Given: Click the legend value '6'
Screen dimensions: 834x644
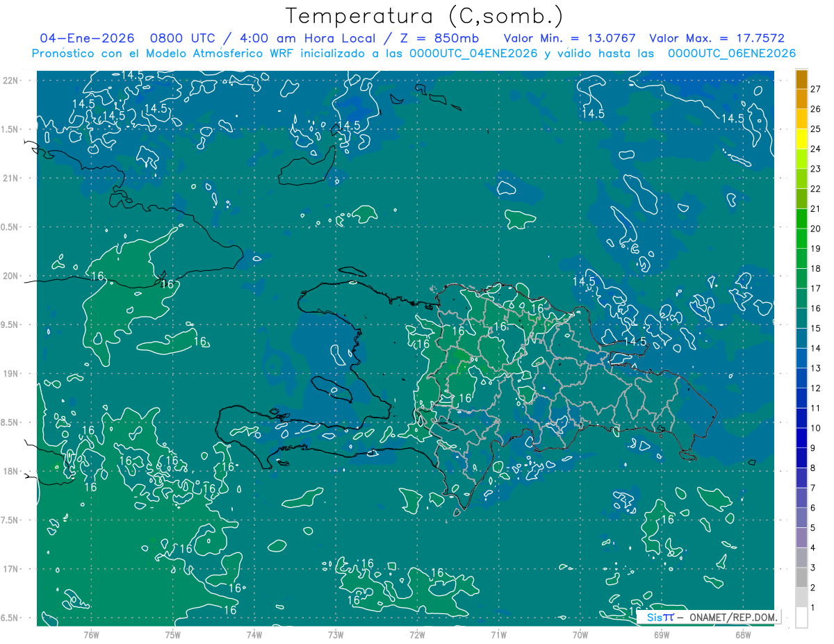Looking at the screenshot, I should 813,508.
